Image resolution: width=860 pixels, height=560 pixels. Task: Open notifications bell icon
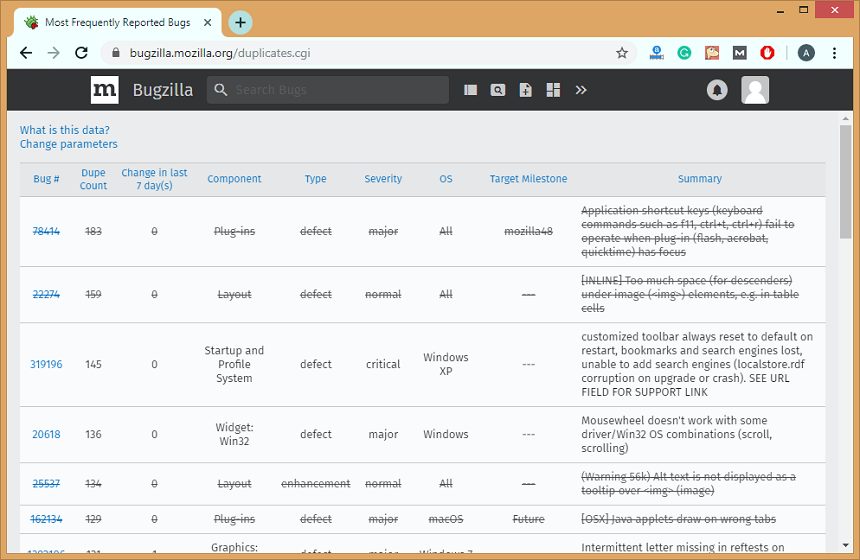[x=717, y=90]
